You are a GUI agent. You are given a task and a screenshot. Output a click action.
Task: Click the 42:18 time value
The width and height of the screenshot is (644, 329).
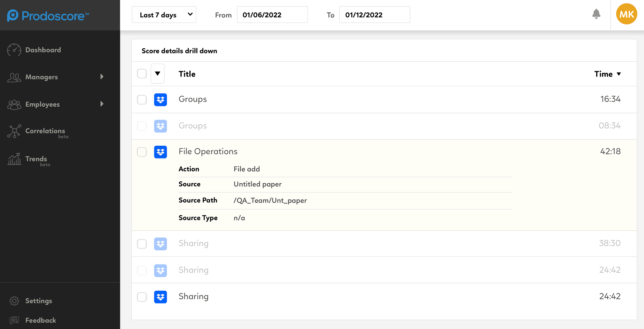[610, 151]
